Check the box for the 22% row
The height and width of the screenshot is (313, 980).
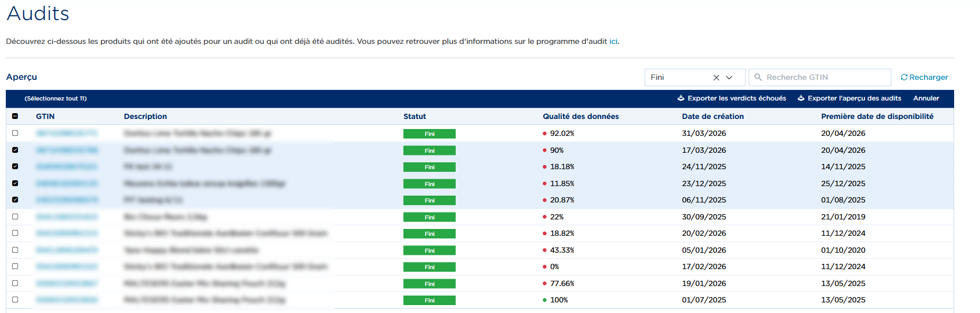(15, 217)
